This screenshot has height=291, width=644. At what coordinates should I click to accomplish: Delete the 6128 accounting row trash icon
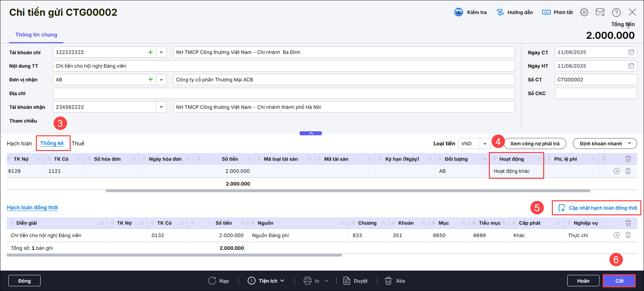(x=628, y=171)
